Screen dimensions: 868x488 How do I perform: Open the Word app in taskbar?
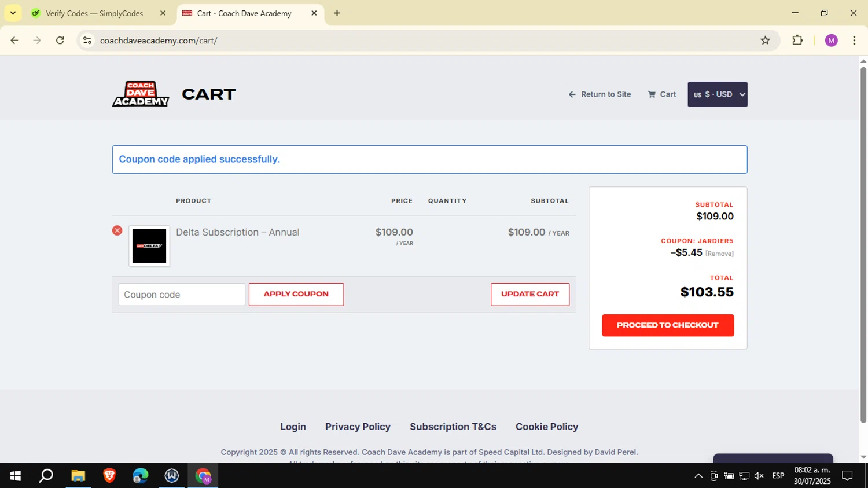pyautogui.click(x=172, y=476)
